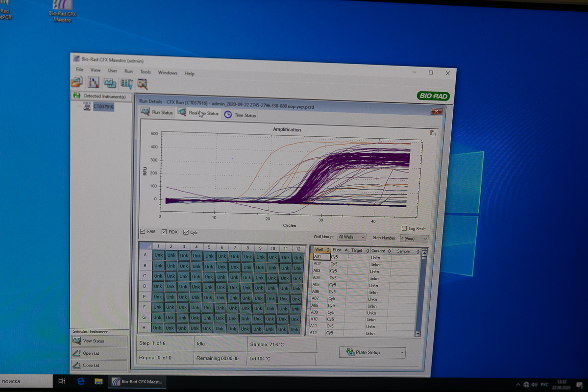Click the Detected Instrument(s) panel icon
The height and width of the screenshot is (392, 588).
point(76,96)
